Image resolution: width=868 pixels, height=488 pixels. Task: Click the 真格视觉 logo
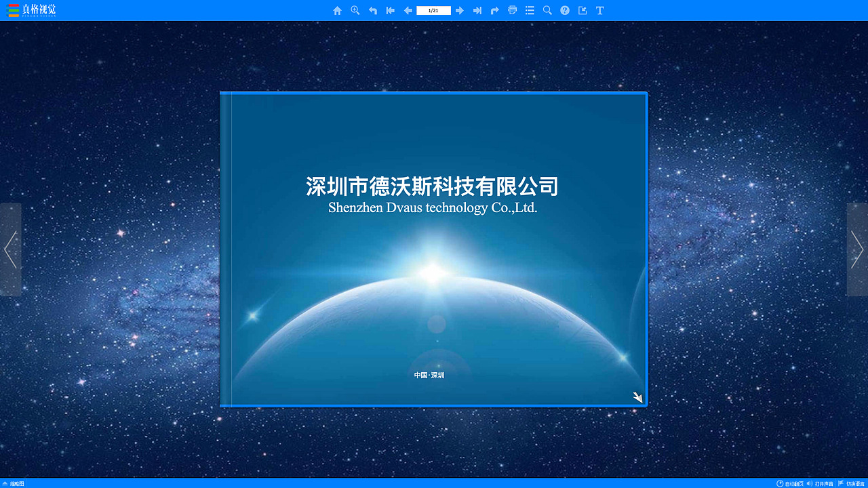tap(32, 10)
